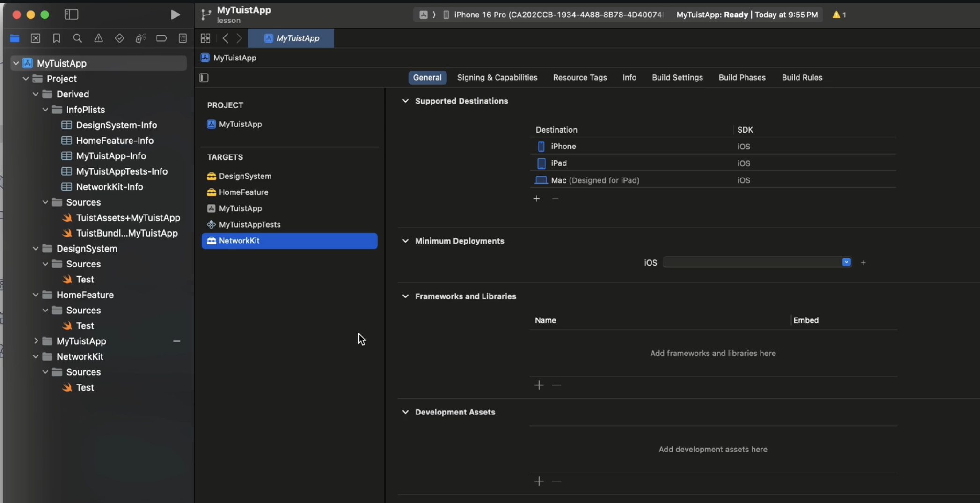The width and height of the screenshot is (980, 503).
Task: Open the Report navigator icon
Action: pyautogui.click(x=183, y=38)
